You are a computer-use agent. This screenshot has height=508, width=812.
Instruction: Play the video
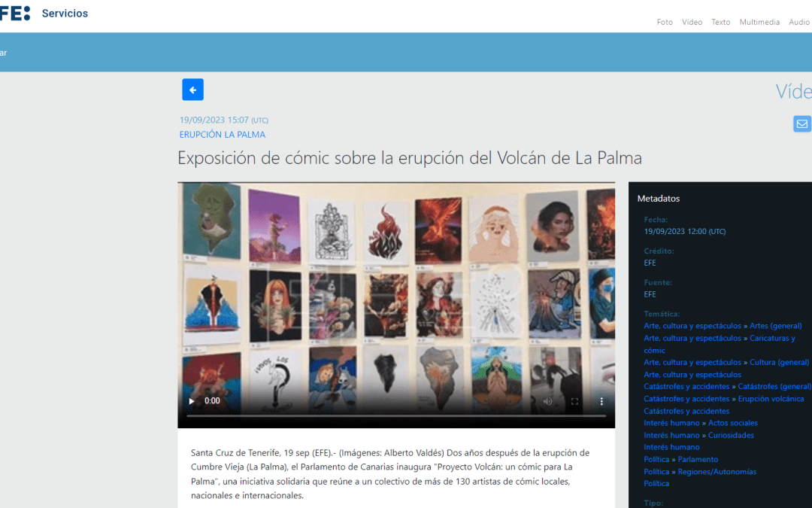192,400
